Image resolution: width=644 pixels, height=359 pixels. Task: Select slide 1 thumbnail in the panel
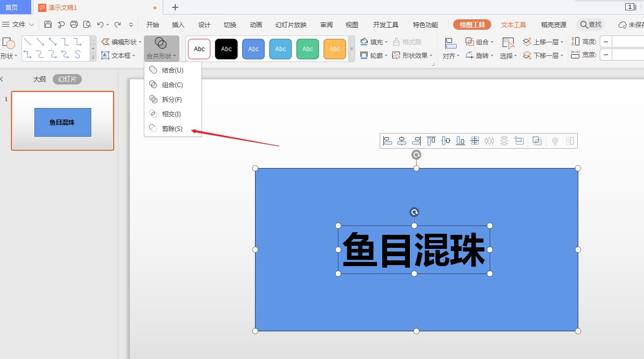(x=62, y=121)
